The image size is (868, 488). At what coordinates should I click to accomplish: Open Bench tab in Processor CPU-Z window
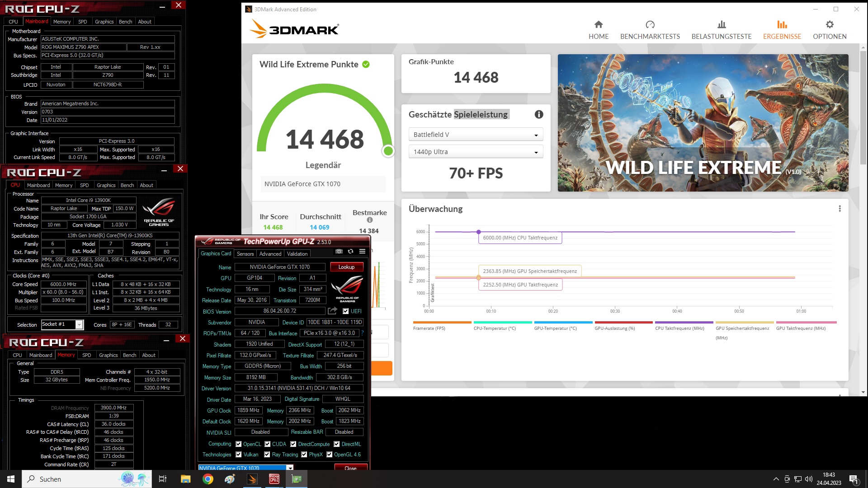pyautogui.click(x=127, y=185)
